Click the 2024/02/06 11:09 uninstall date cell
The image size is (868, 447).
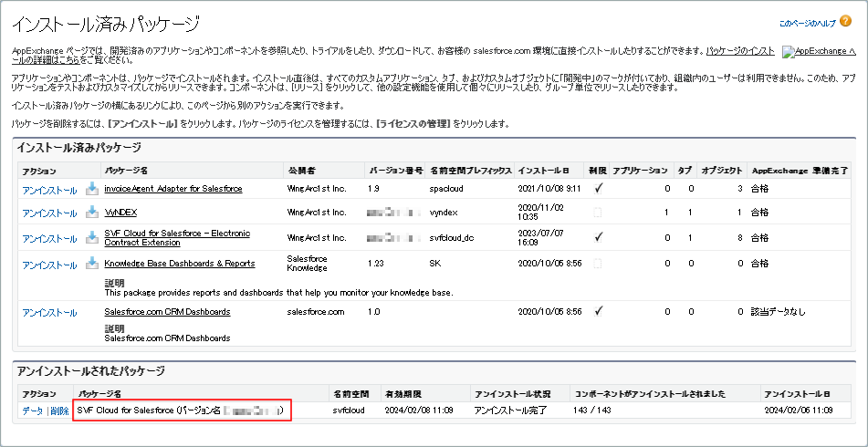(x=799, y=411)
